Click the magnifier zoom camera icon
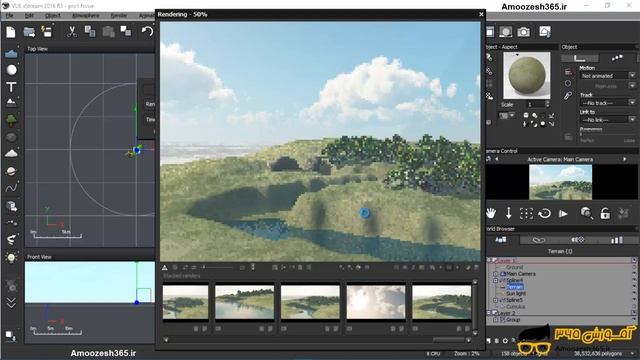 click(x=587, y=213)
